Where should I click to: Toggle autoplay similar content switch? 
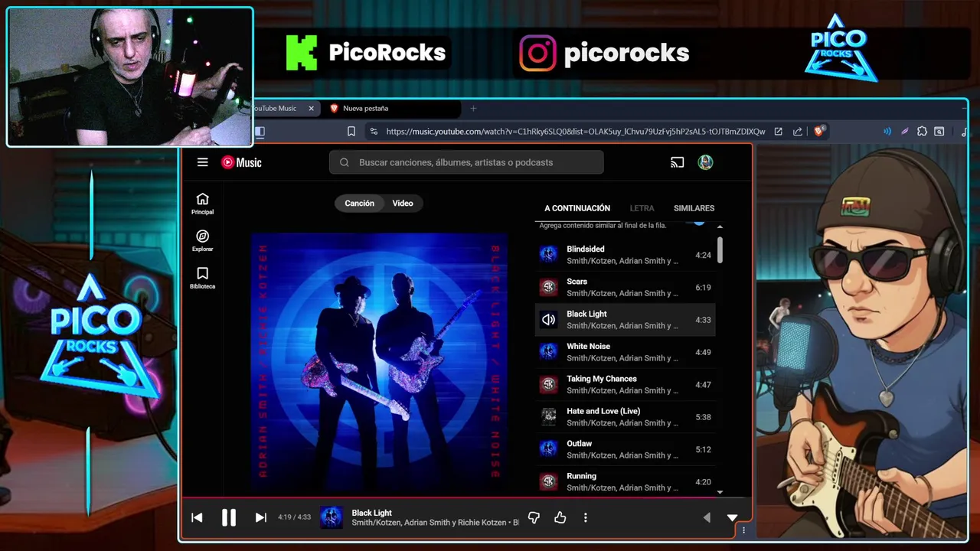coord(697,223)
